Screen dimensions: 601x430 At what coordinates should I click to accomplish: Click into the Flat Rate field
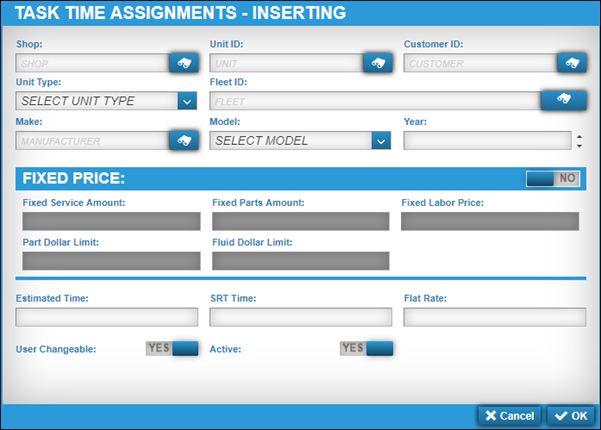pos(492,317)
